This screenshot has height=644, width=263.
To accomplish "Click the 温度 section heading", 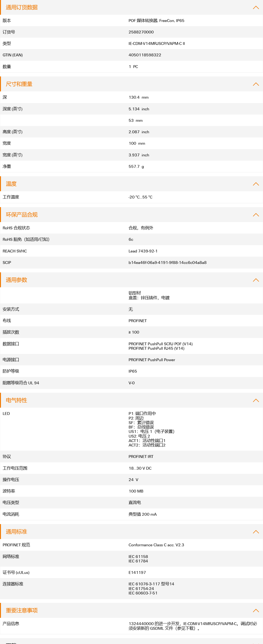I will (x=11, y=184).
